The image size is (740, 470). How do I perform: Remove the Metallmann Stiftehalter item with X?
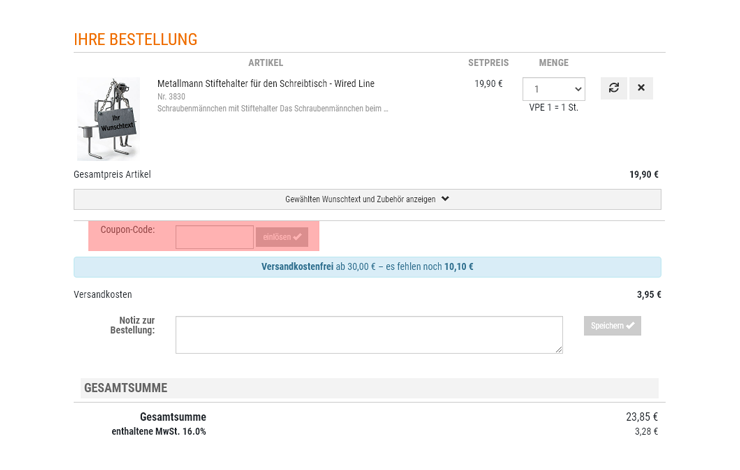click(641, 88)
